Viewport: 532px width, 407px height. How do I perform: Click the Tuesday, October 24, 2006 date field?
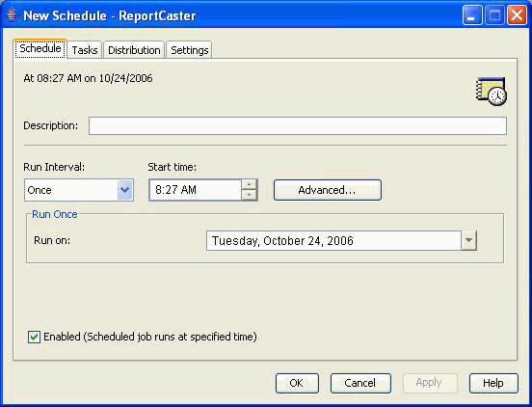[333, 240]
